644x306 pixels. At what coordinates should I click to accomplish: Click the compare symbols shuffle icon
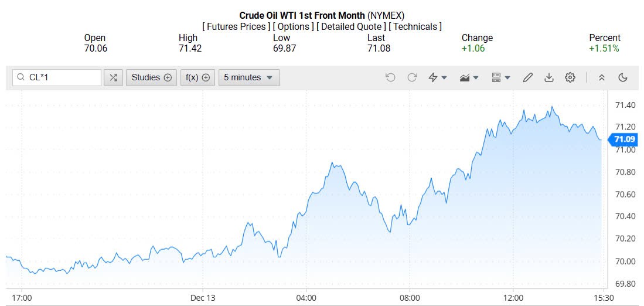(113, 77)
